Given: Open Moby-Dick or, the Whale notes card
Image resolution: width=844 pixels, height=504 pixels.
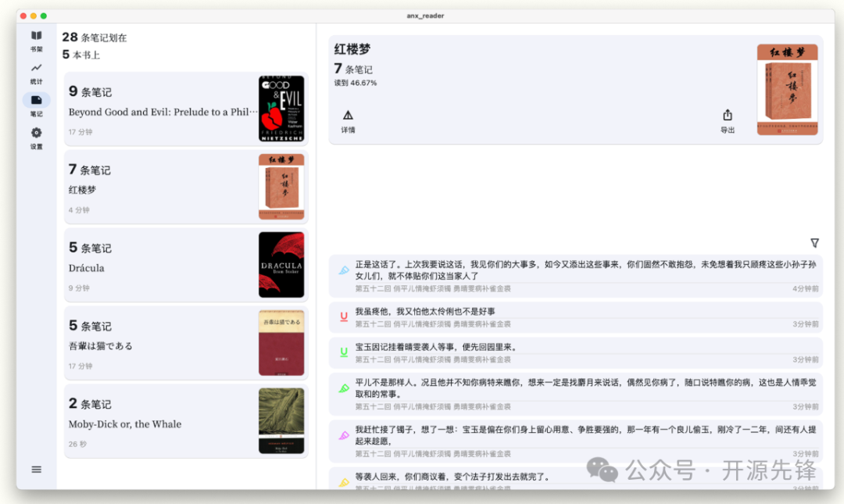Looking at the screenshot, I should [x=186, y=421].
